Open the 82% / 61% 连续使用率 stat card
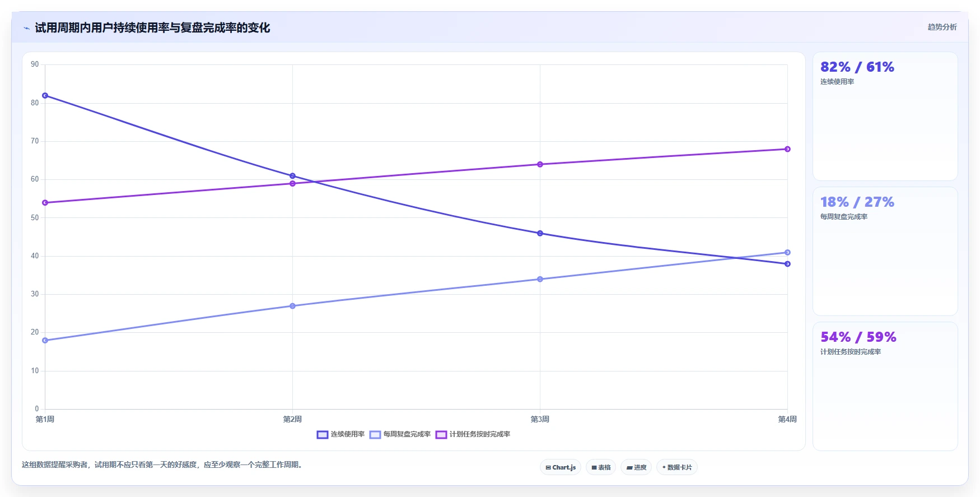This screenshot has width=980, height=497. coord(885,117)
